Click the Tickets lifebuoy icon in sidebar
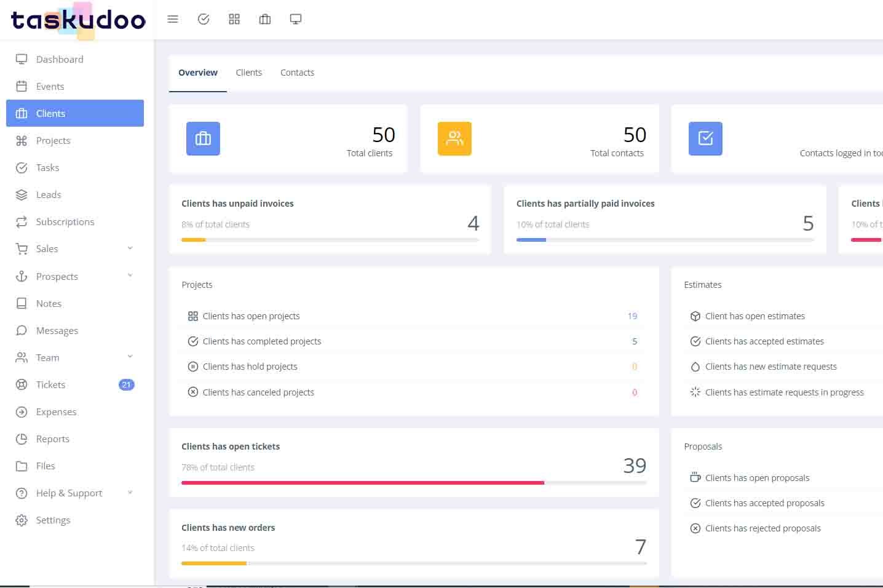This screenshot has width=883, height=588. click(x=22, y=384)
